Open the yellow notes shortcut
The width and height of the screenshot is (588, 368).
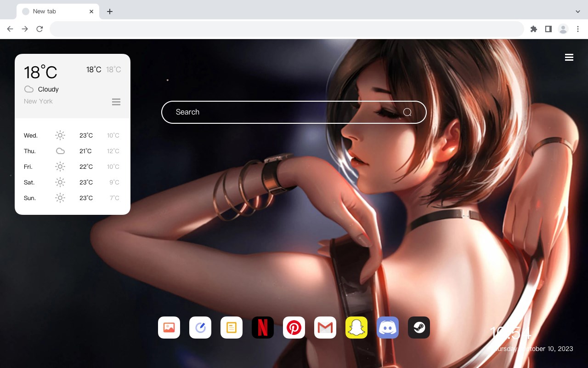pos(232,328)
